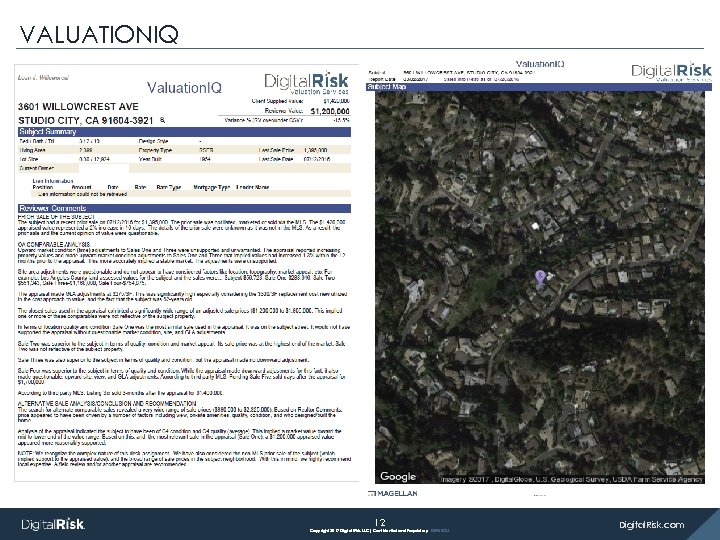Click the 'Lien Information' heading

pyautogui.click(x=53, y=181)
